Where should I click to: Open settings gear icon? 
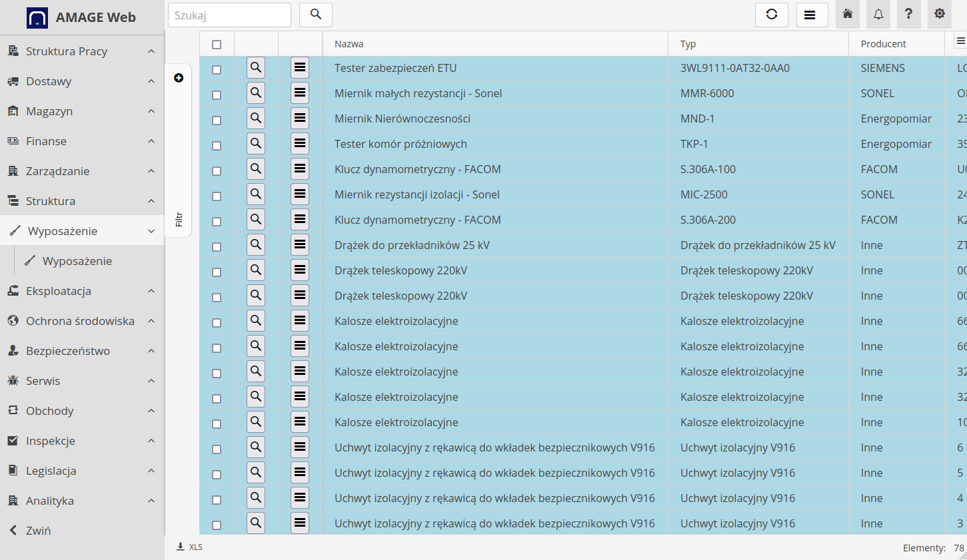pos(940,14)
